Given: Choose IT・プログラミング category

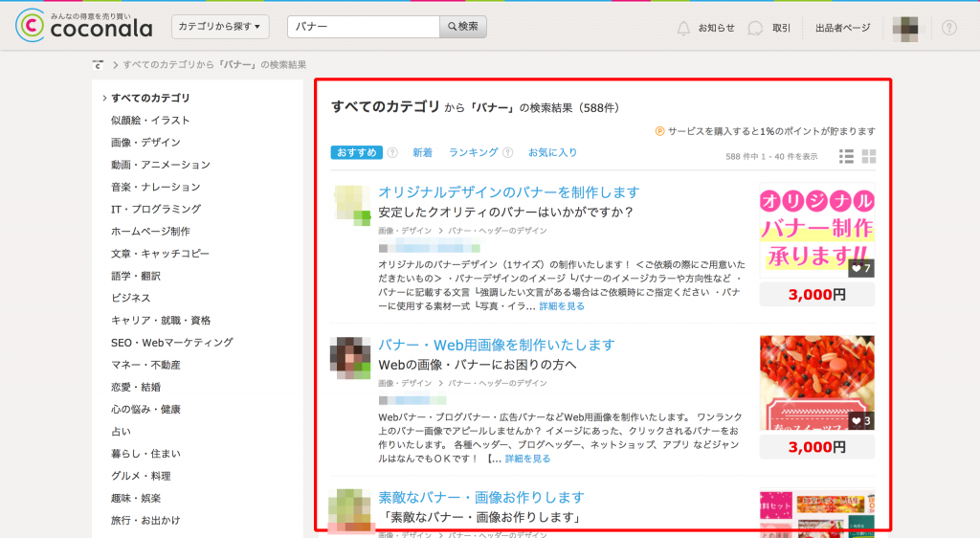Looking at the screenshot, I should click(156, 210).
